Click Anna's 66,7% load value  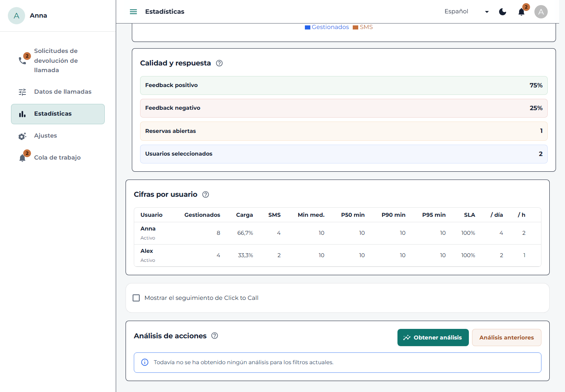tap(245, 233)
